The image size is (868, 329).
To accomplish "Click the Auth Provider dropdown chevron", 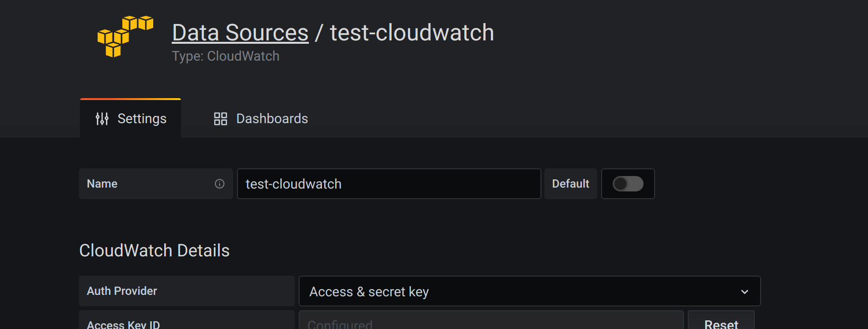I will [745, 291].
